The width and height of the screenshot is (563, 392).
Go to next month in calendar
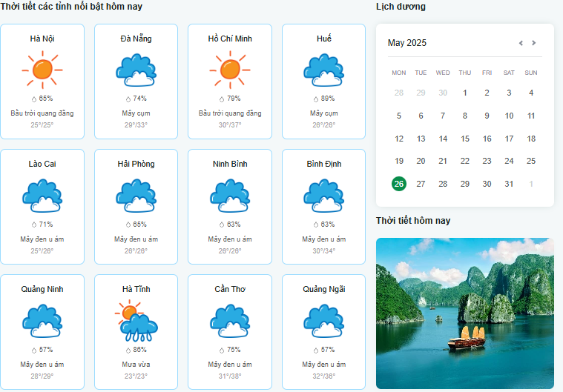click(x=534, y=43)
